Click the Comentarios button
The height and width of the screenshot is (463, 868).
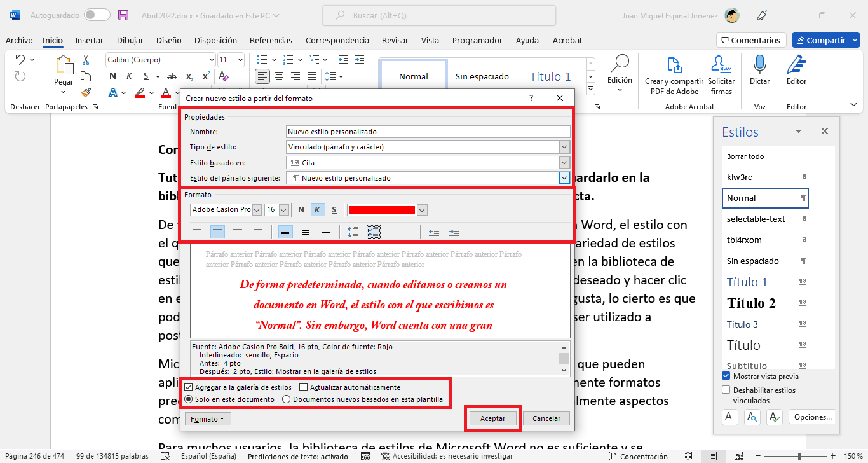751,40
